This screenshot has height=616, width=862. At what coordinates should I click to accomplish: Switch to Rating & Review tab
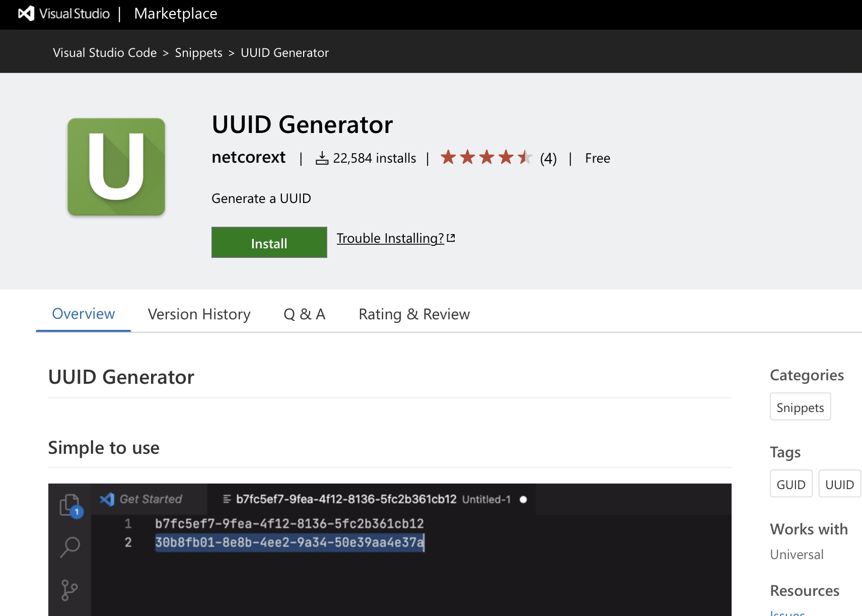[414, 314]
